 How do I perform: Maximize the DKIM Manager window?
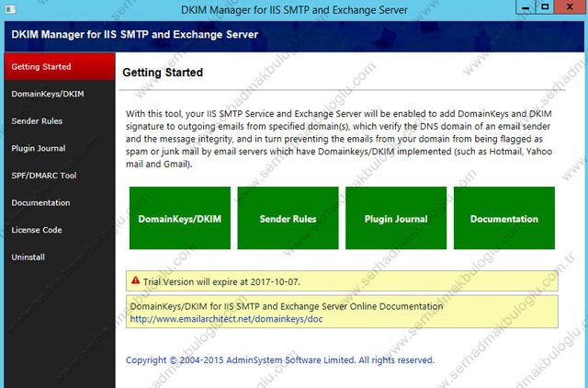point(545,7)
